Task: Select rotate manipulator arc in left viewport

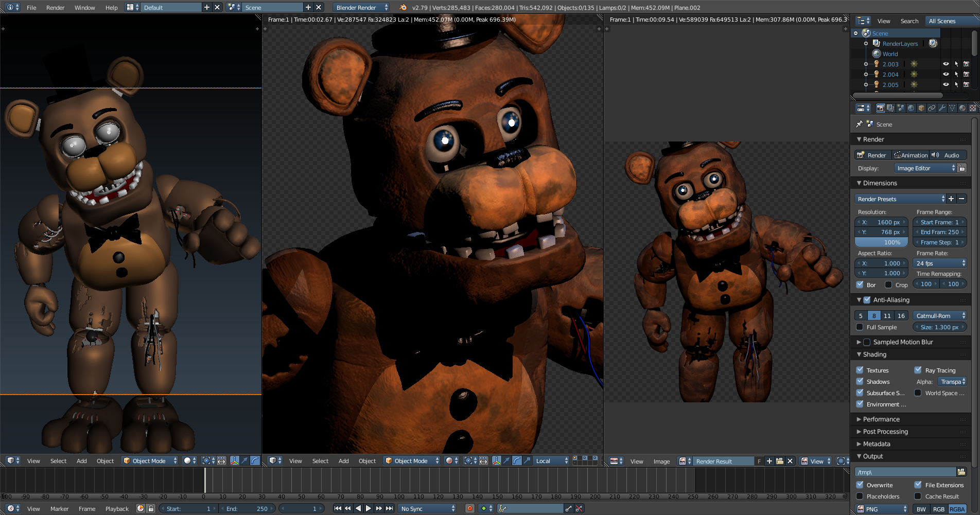Action: [255, 460]
